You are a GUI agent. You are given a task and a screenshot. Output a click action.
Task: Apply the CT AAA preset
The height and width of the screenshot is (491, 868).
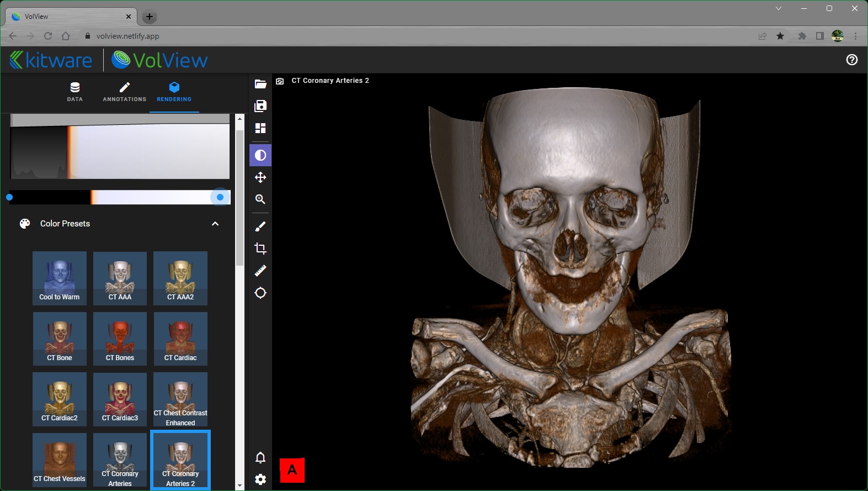click(120, 278)
